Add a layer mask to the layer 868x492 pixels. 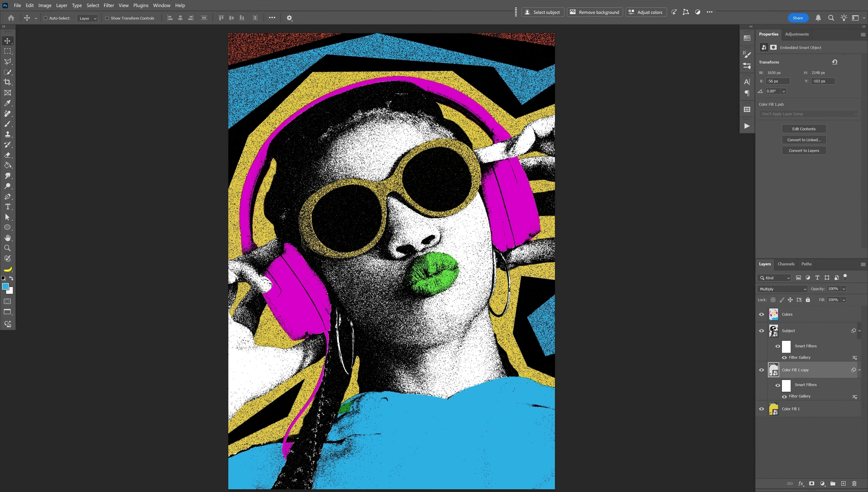tap(811, 484)
